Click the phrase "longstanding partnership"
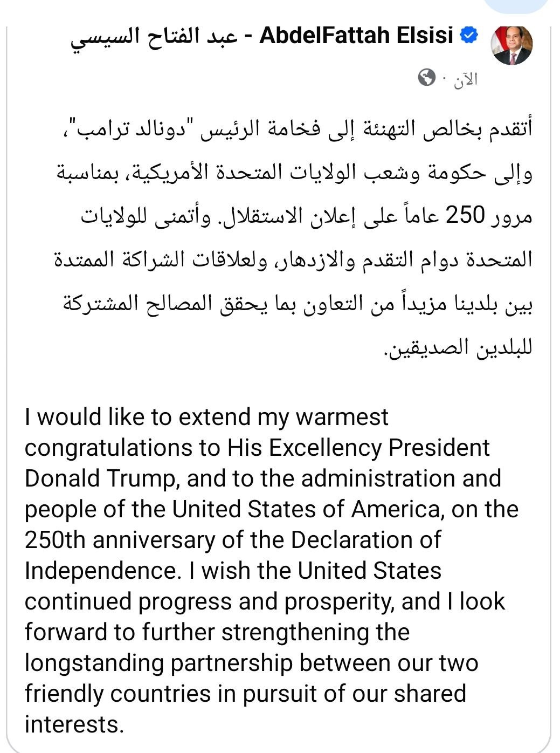 (x=158, y=663)
